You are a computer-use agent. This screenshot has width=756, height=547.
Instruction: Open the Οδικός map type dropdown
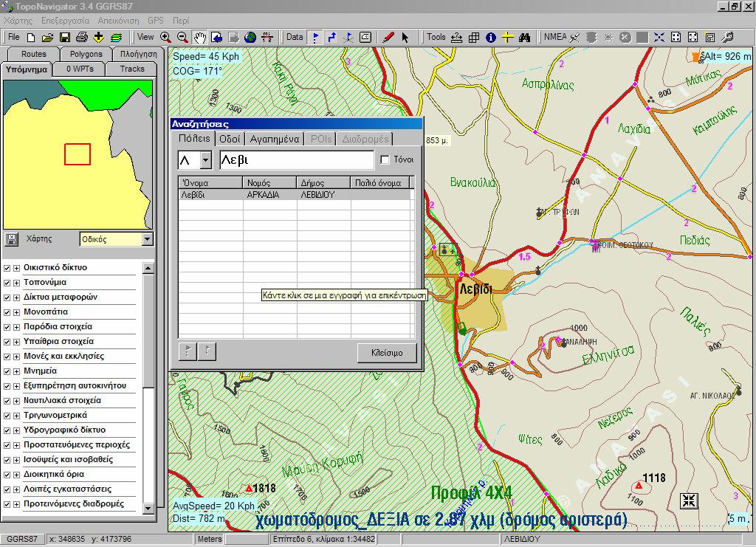[148, 239]
